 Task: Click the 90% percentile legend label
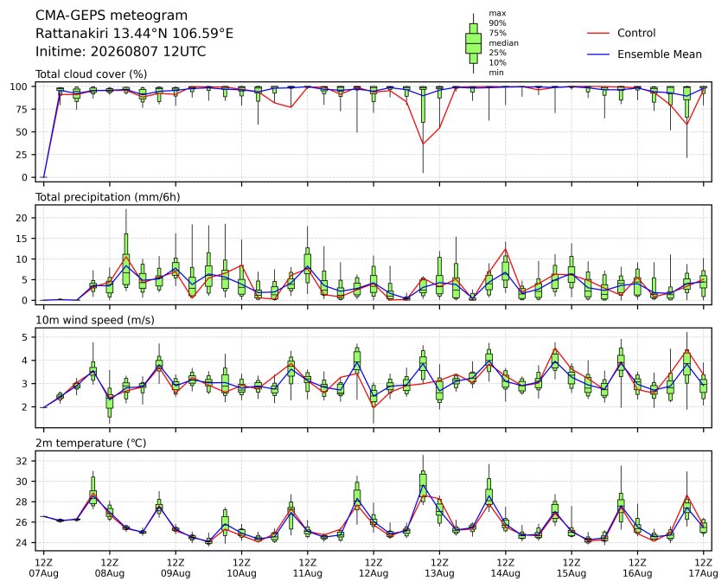pos(497,22)
